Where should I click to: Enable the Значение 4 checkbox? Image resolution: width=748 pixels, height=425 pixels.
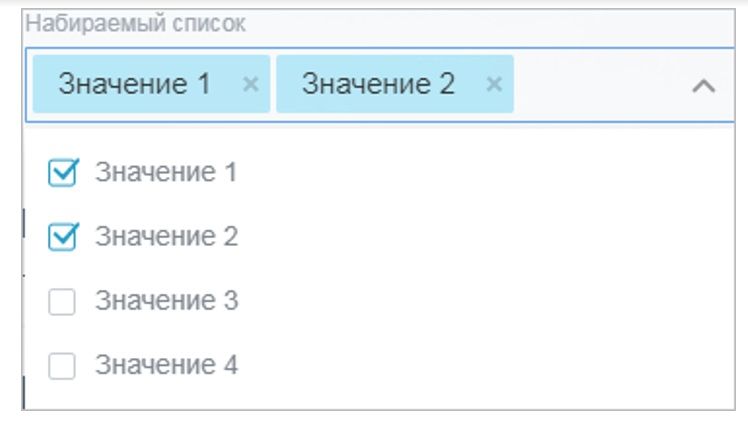click(62, 366)
